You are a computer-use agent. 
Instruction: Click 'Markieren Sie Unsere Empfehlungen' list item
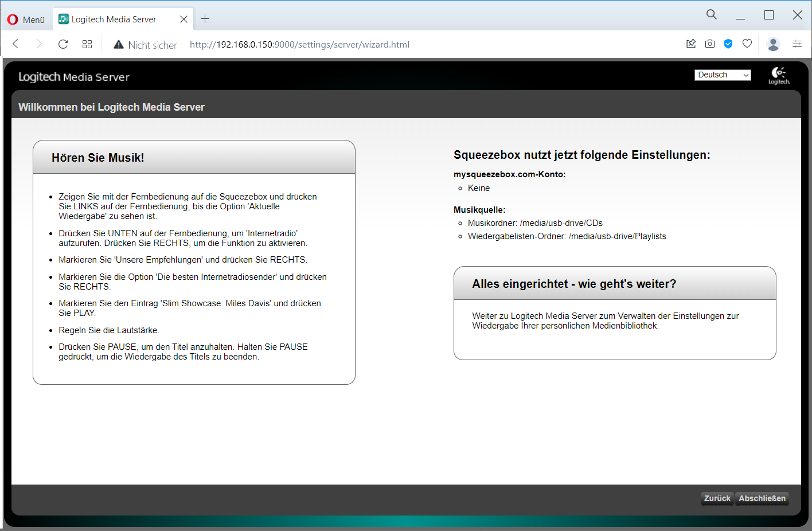pos(183,260)
